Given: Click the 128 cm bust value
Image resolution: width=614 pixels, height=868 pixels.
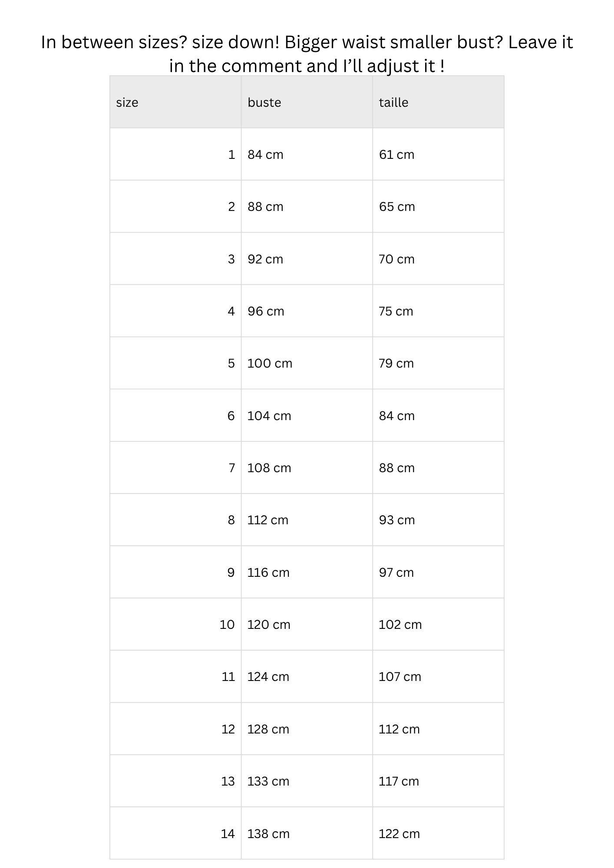Looking at the screenshot, I should coord(268,729).
